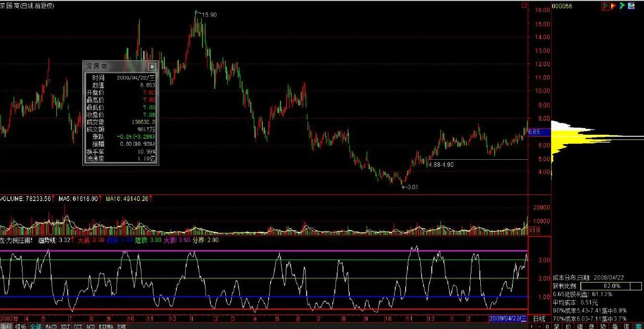This screenshot has height=329, width=644.
Task: Zoom in with the plus button
Action: [x=531, y=326]
